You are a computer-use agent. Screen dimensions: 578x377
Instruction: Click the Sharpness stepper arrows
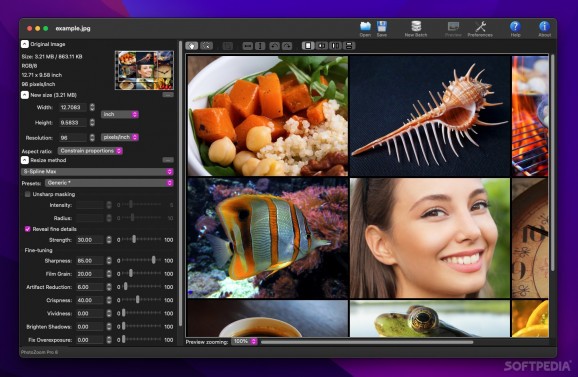pos(109,261)
